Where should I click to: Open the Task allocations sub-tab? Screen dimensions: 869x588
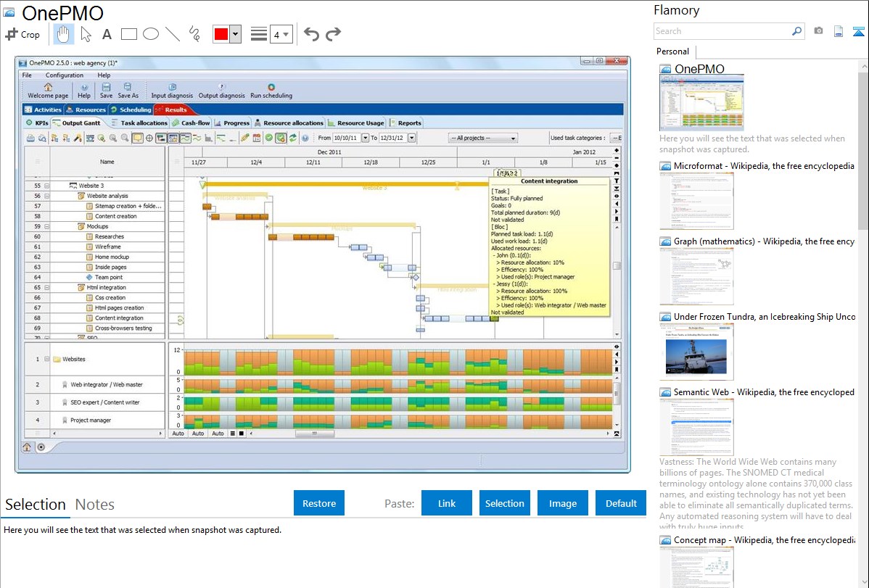139,123
